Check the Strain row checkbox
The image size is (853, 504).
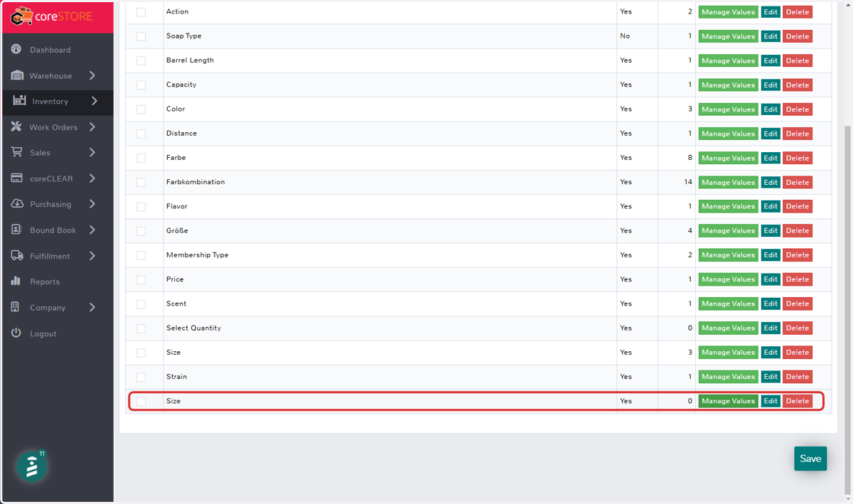coord(141,377)
